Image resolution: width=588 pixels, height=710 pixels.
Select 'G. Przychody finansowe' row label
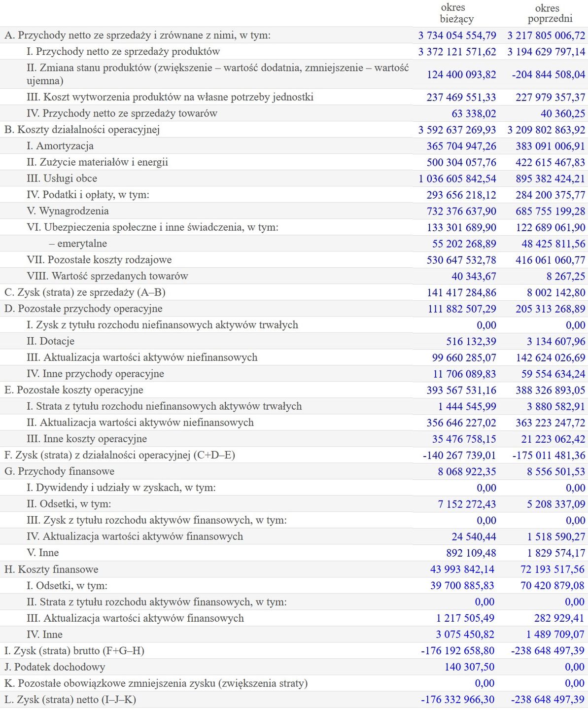point(59,471)
